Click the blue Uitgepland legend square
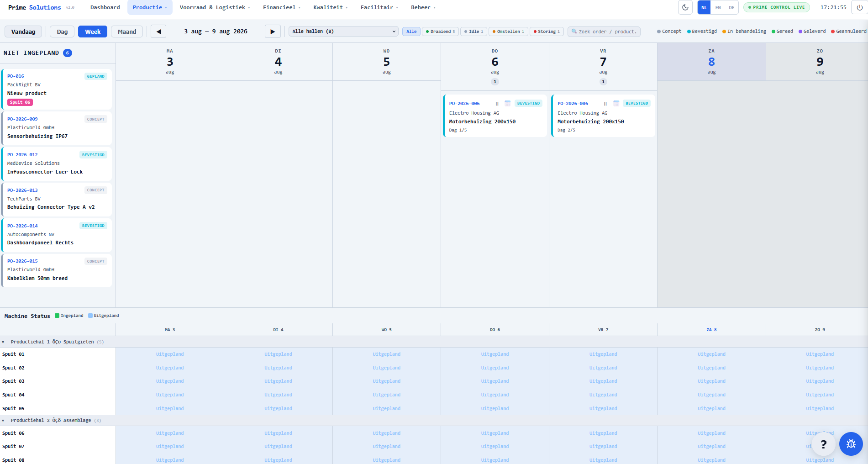This screenshot has width=868, height=464. [90, 316]
